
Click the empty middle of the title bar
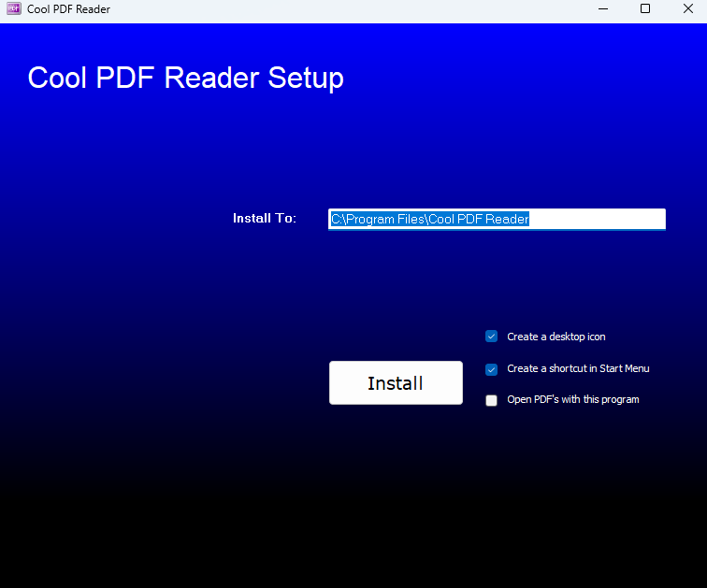click(x=346, y=9)
